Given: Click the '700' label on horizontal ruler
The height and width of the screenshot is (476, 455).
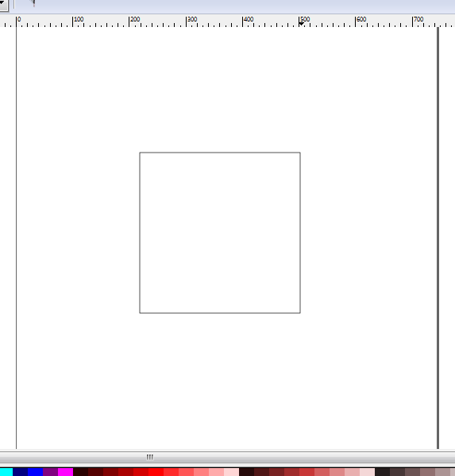Looking at the screenshot, I should click(x=418, y=19).
